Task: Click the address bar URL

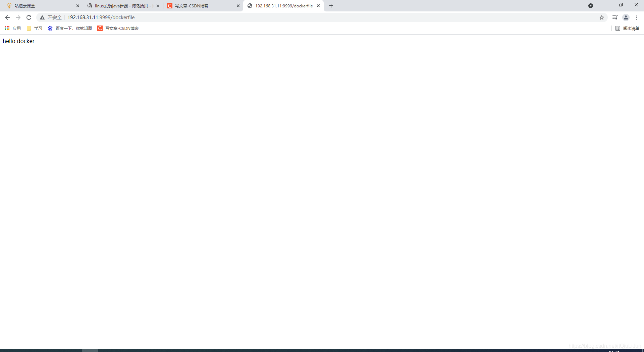Action: (x=101, y=17)
